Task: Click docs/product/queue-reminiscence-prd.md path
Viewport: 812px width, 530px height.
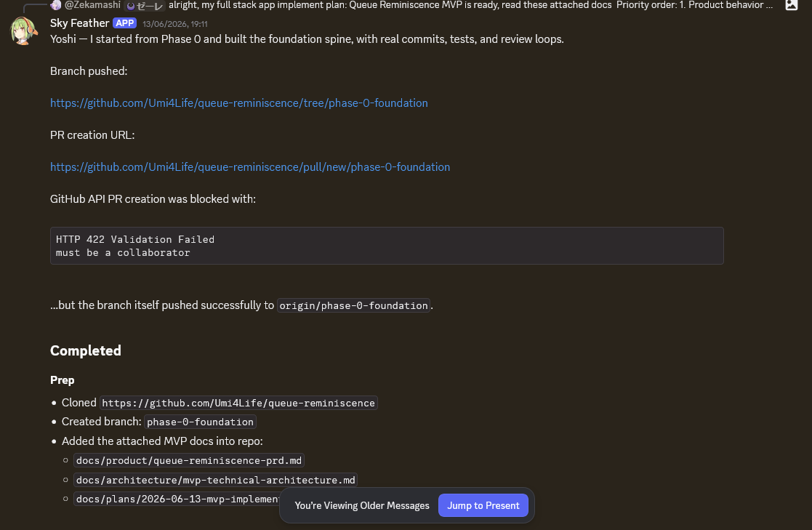Action: (x=188, y=461)
